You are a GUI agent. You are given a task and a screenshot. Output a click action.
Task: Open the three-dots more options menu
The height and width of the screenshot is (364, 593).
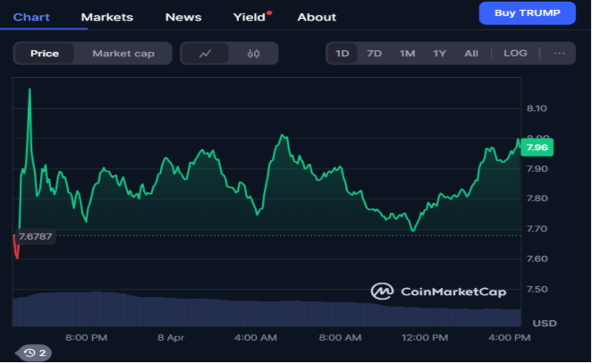tap(560, 54)
